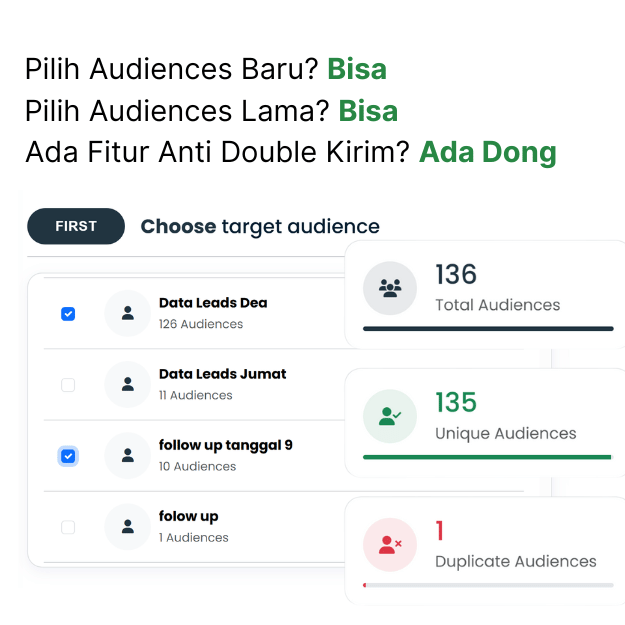Uncheck the Data Leads Dea checkbox
The image size is (625, 625).
pos(68,314)
